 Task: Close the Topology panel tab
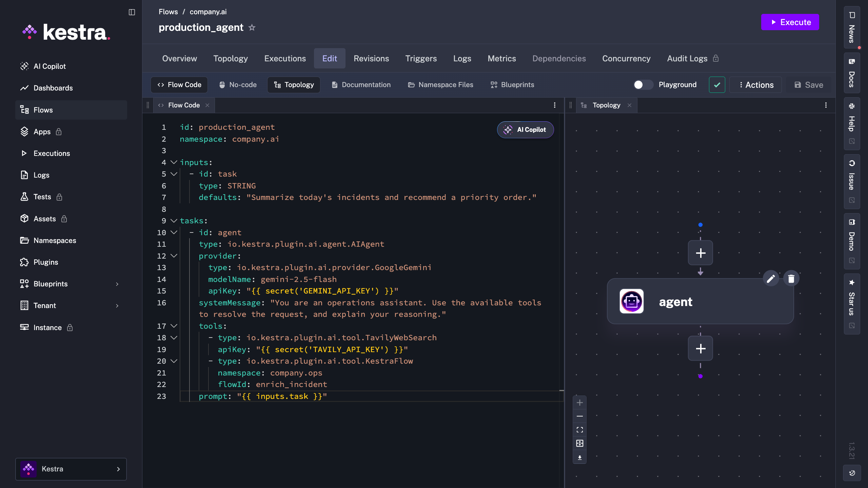[630, 105]
